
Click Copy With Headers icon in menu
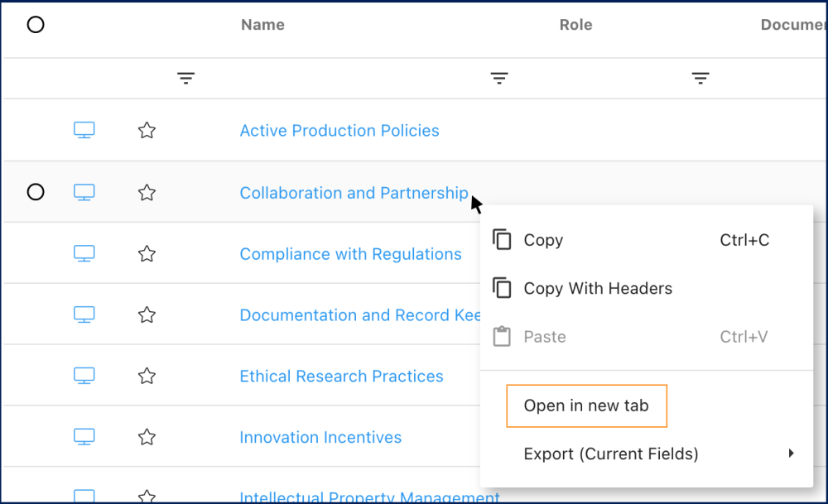click(502, 288)
